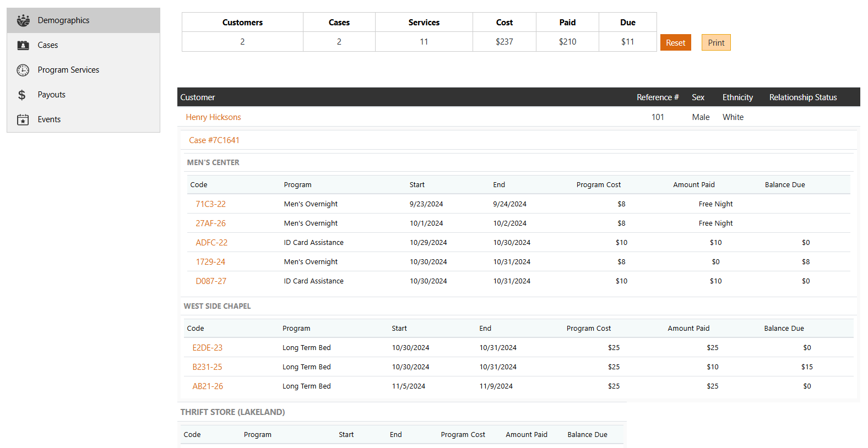Open the Cases menu item
Screen dimensions: 868x448
(x=48, y=45)
